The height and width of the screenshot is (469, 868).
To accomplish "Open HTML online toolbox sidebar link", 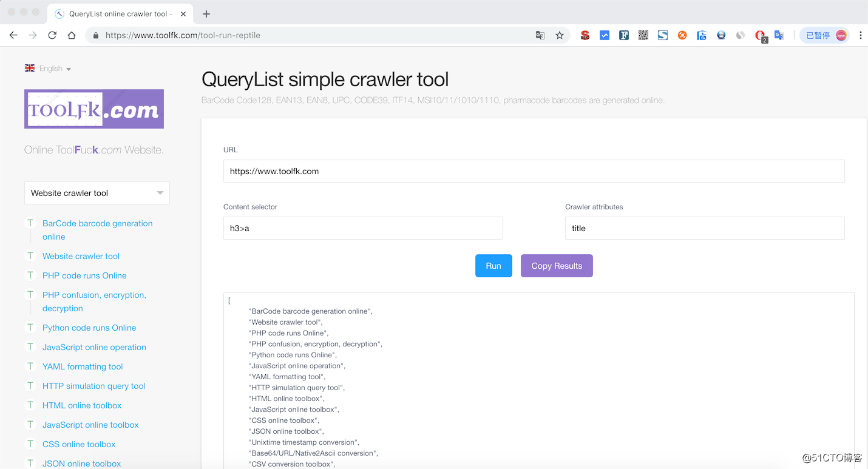I will tap(82, 405).
